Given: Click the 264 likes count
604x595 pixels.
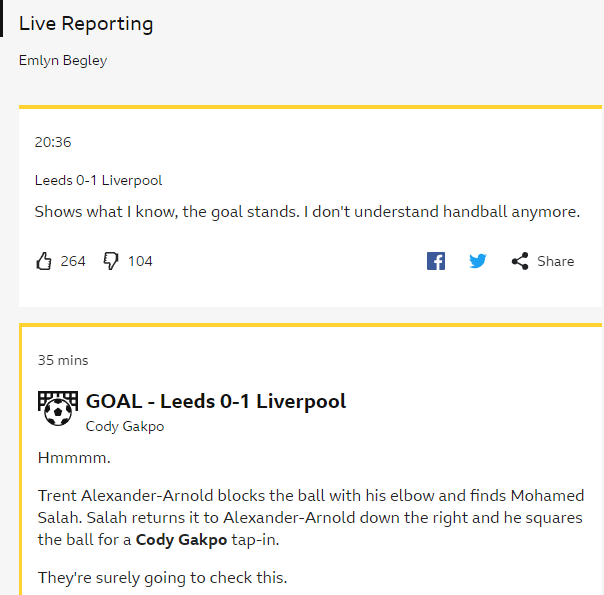Looking at the screenshot, I should click(73, 261).
